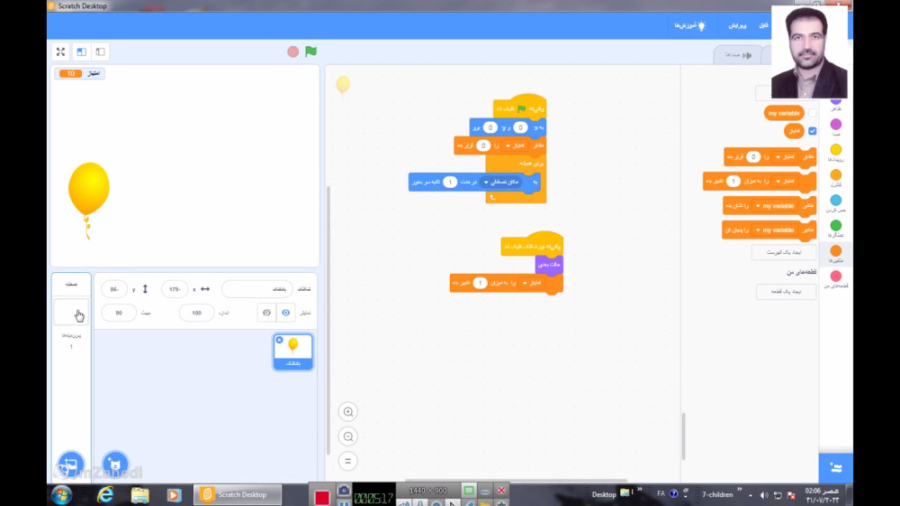Screen dimensions: 900x506
Task: Select the orange Variables category
Action: [836, 253]
